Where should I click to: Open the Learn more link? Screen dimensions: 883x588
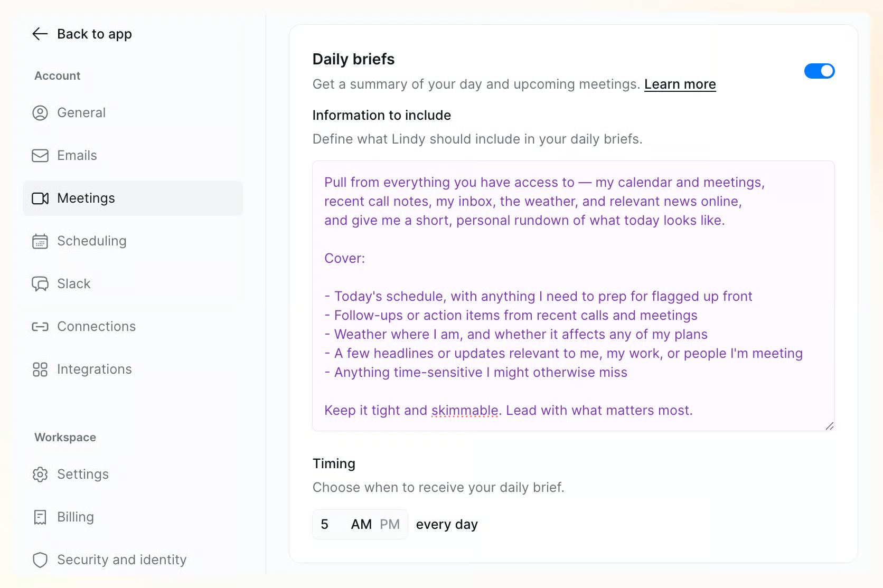coord(680,84)
